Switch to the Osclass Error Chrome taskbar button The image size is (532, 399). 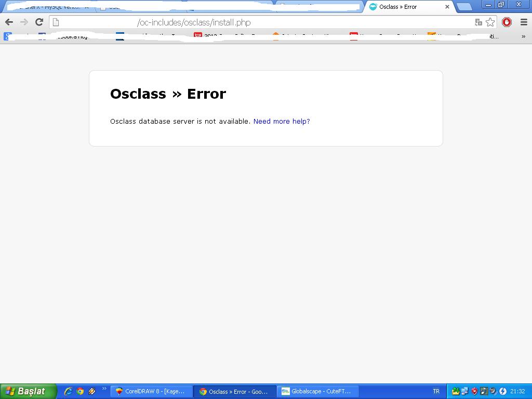click(235, 392)
